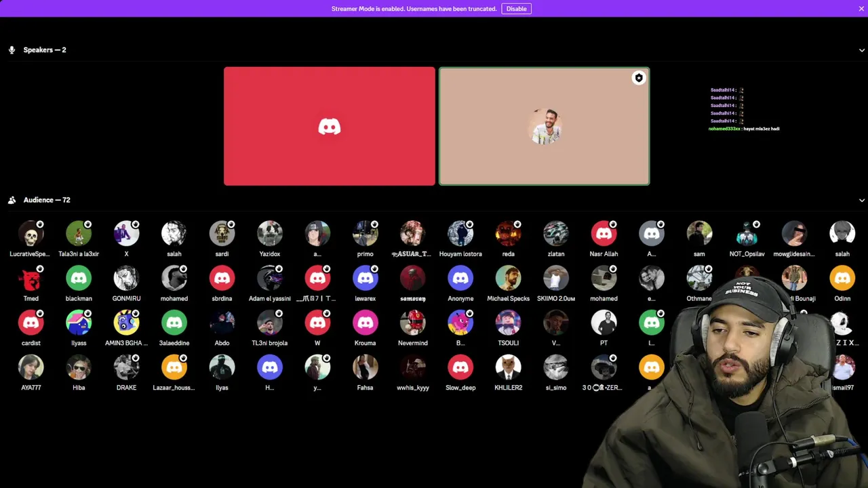The width and height of the screenshot is (868, 488).
Task: Select the red Discord-logo speaker tile
Action: (x=330, y=126)
